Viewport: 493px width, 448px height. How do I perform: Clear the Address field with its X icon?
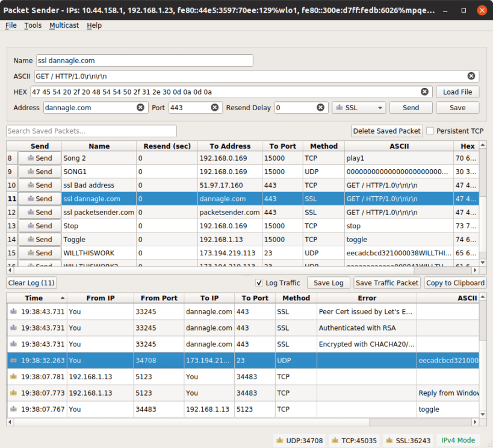140,108
